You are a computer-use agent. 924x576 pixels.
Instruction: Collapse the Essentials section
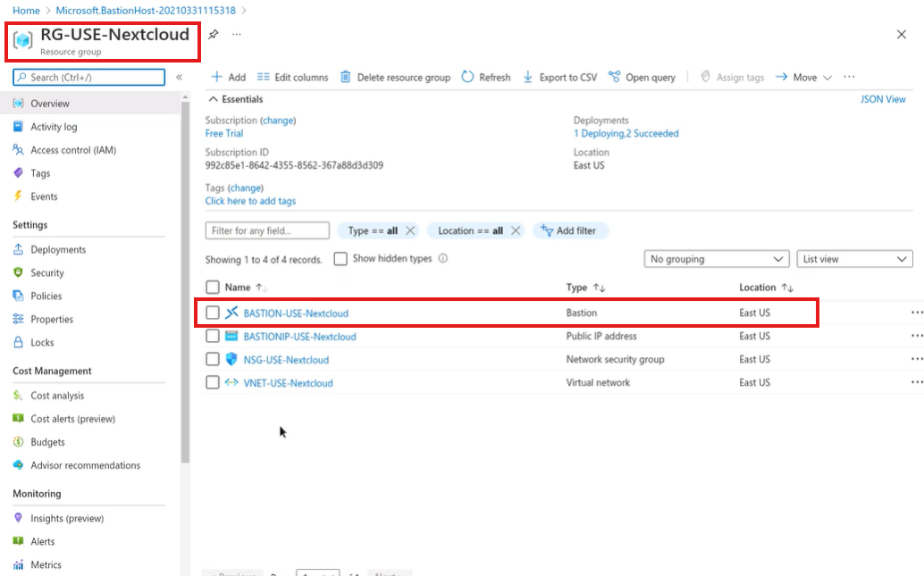coord(236,99)
